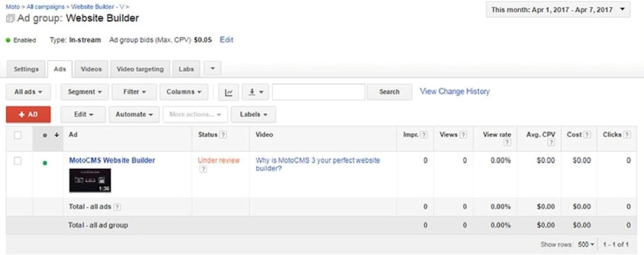Open the MotoCMS ad video thumbnail
644x255 pixels.
coord(90,180)
